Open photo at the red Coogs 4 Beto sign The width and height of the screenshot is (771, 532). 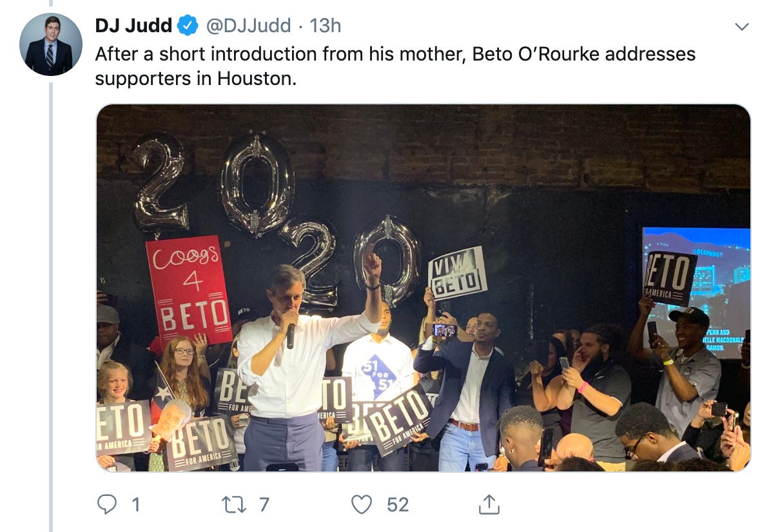189,290
